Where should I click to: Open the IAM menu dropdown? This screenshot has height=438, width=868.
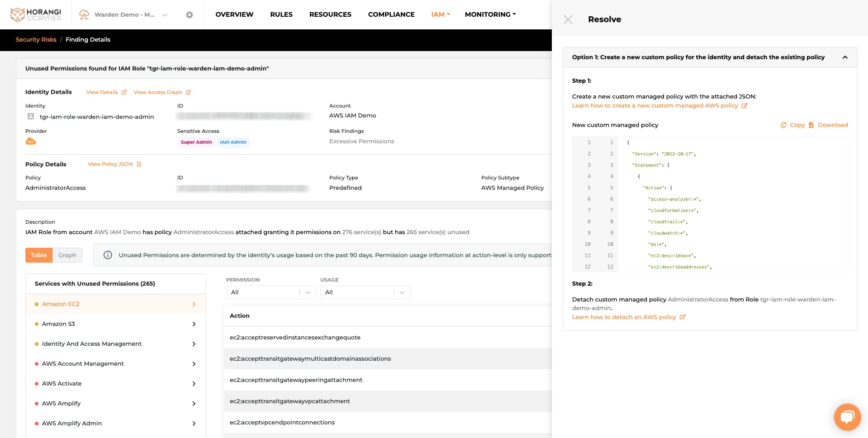point(441,14)
